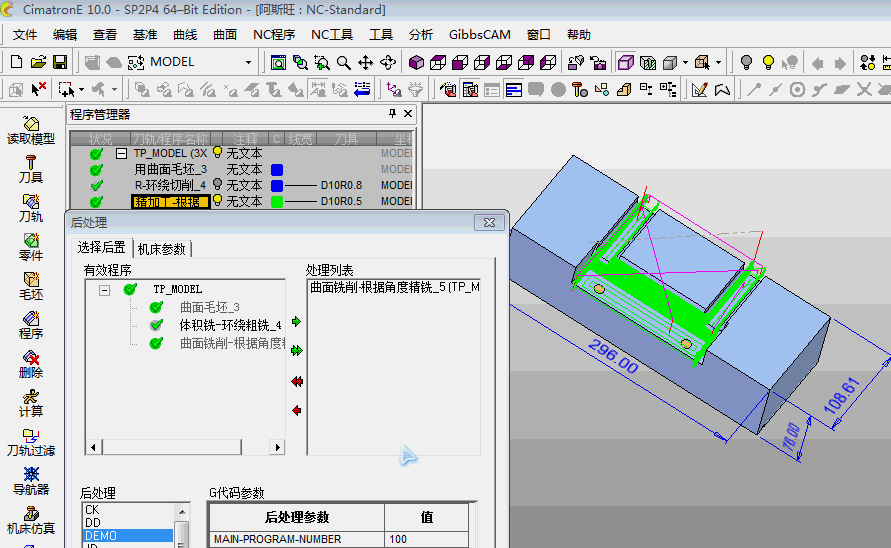This screenshot has width=891, height=548.
Task: Toggle visibility bulb on 精加工 row
Action: 217,200
